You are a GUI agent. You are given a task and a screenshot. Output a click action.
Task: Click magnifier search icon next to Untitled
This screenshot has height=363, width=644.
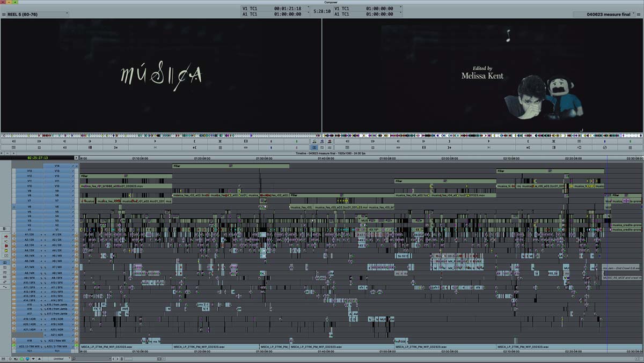pos(74,358)
